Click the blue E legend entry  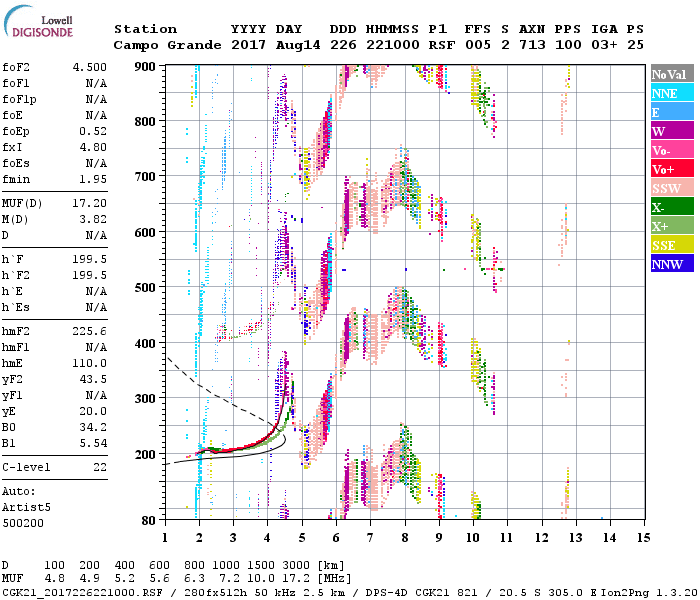(x=671, y=112)
